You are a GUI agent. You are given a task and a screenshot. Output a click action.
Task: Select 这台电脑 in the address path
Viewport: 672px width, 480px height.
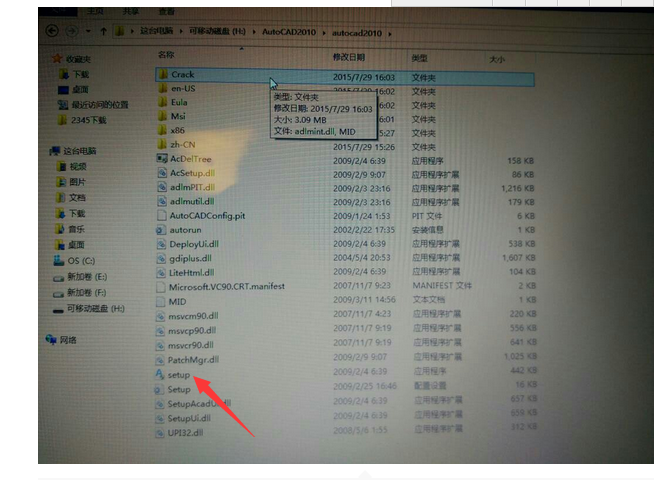pyautogui.click(x=156, y=31)
